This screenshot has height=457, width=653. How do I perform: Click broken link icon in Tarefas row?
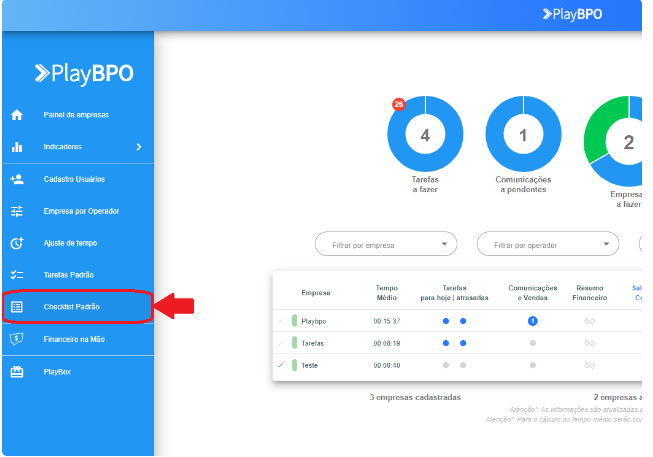pyautogui.click(x=590, y=343)
